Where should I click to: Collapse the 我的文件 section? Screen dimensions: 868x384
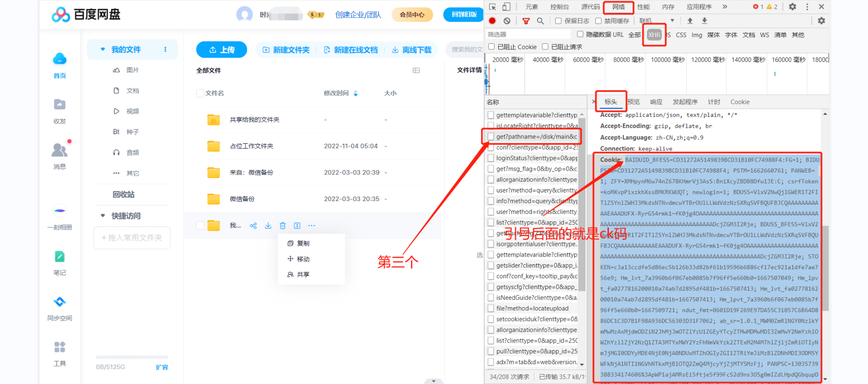pos(103,49)
